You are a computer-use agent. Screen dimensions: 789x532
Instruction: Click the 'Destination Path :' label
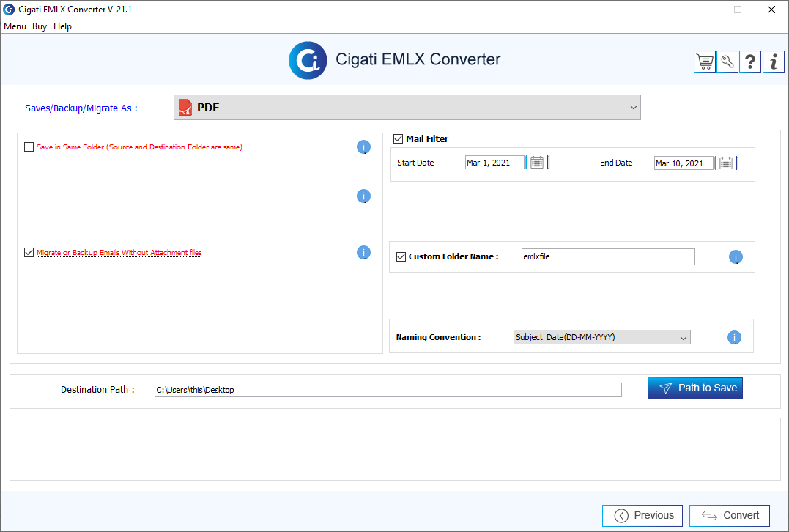[97, 390]
